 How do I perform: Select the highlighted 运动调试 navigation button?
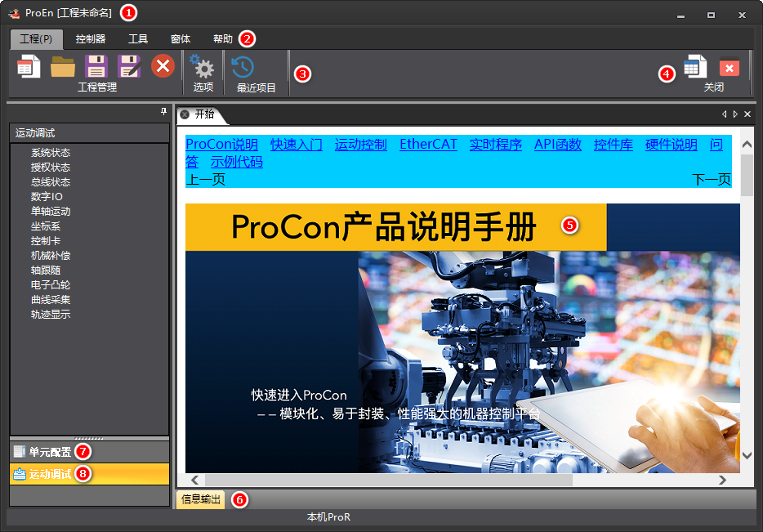click(x=90, y=474)
